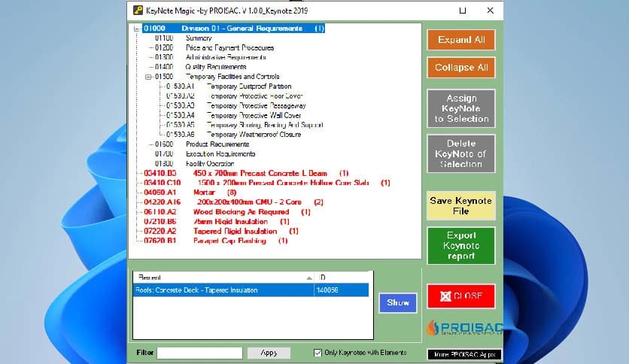Viewport: 629px width, 364px height.
Task: Click the ID column header
Action: point(341,278)
